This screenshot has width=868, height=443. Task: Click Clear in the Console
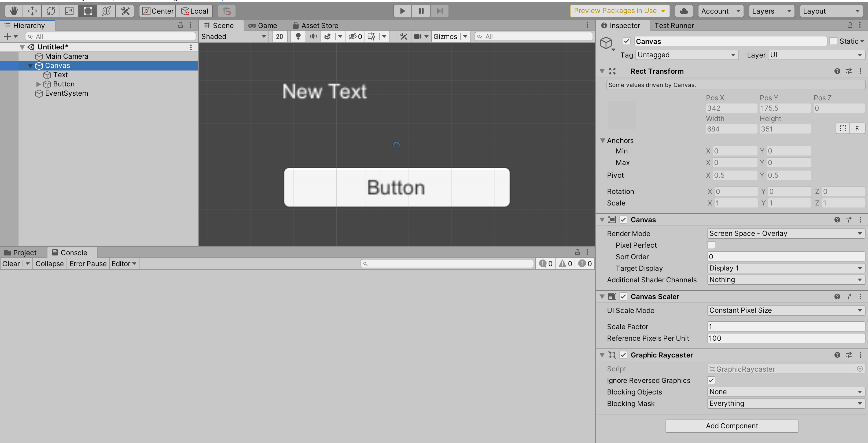[11, 264]
